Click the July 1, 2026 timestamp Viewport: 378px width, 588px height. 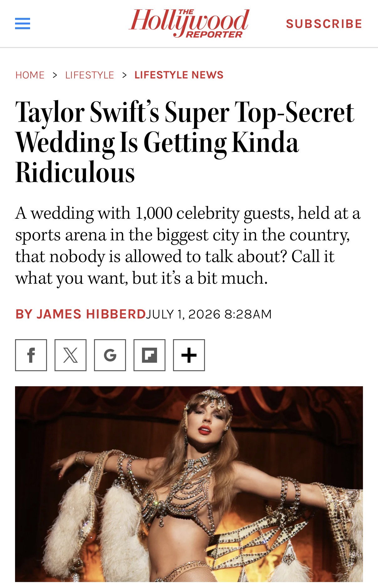(x=209, y=314)
